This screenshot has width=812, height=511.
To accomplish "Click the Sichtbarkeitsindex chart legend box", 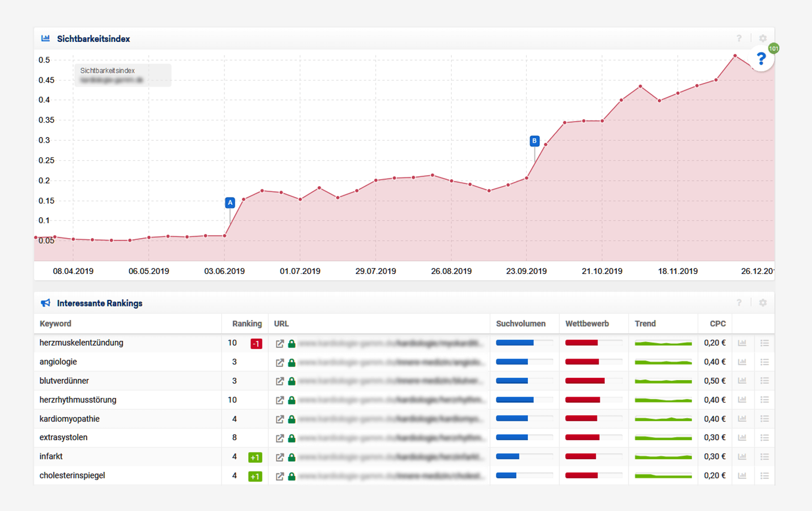I will (123, 75).
